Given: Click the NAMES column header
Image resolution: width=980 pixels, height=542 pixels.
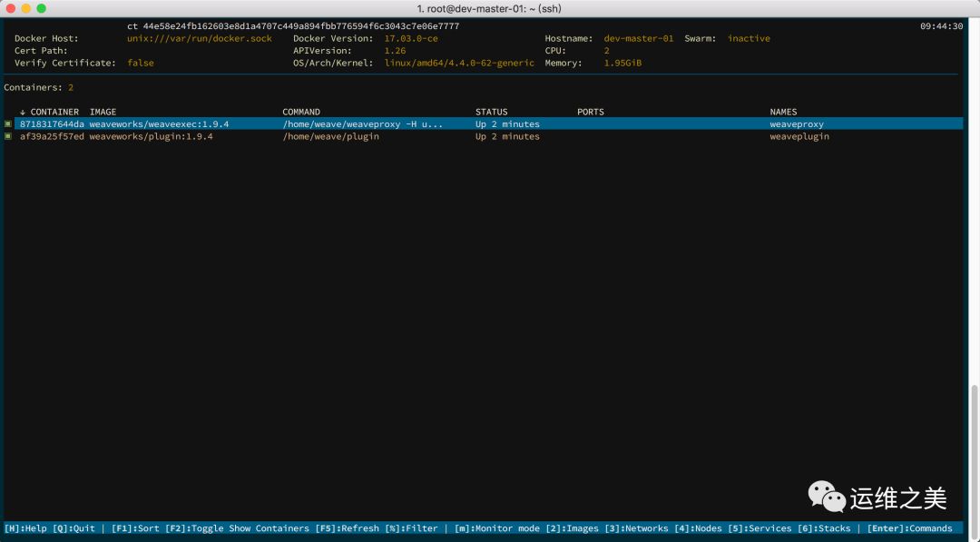Looking at the screenshot, I should (x=783, y=112).
